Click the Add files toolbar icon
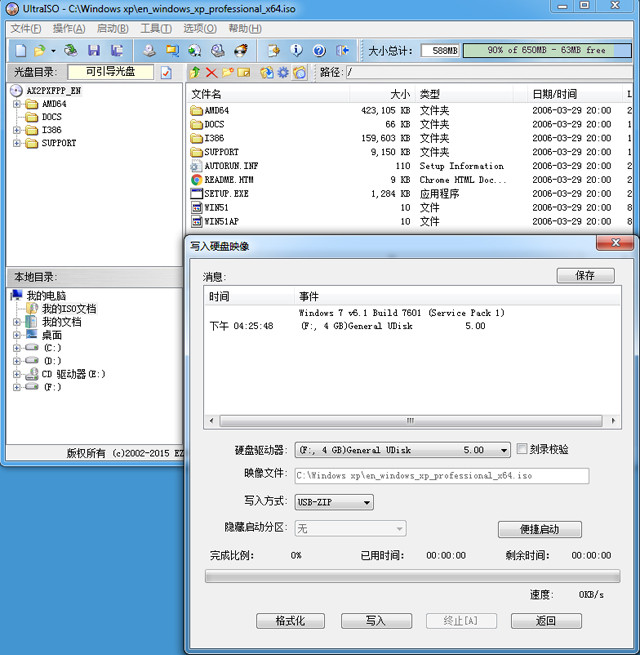Viewport: 640px width, 655px height. 274,51
